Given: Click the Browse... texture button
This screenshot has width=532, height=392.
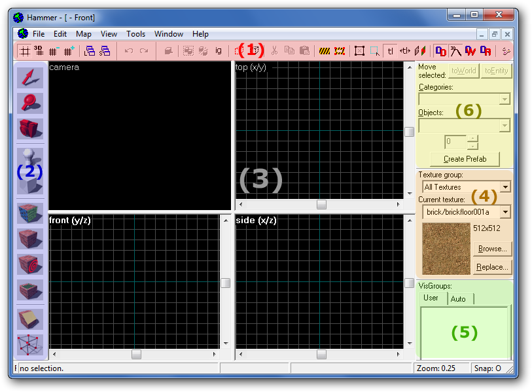Looking at the screenshot, I should pyautogui.click(x=491, y=249).
